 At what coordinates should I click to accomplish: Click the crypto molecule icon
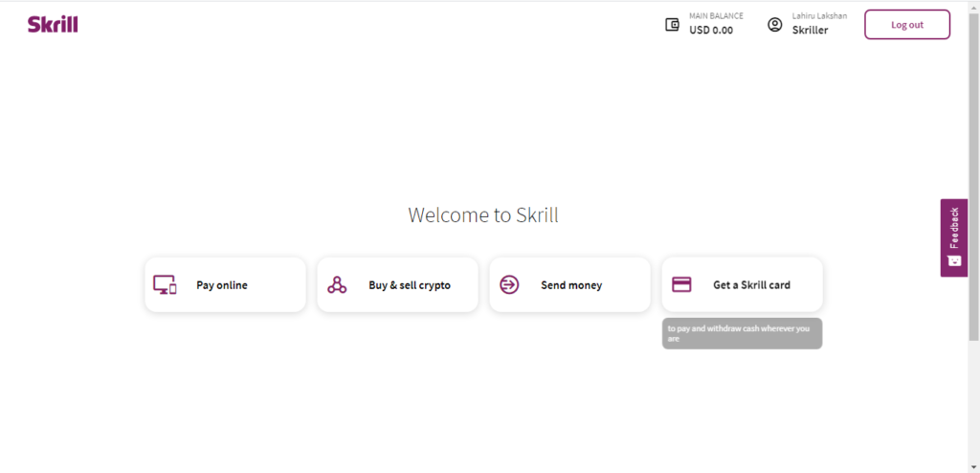(x=337, y=284)
